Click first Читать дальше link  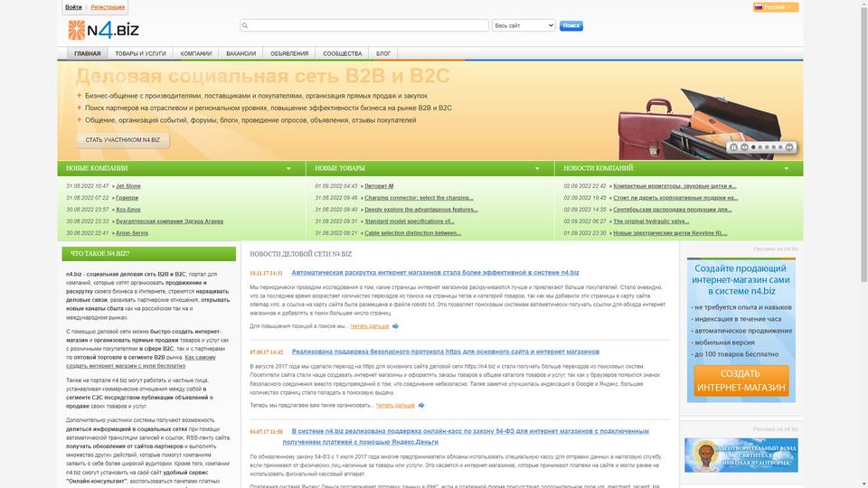click(x=369, y=326)
